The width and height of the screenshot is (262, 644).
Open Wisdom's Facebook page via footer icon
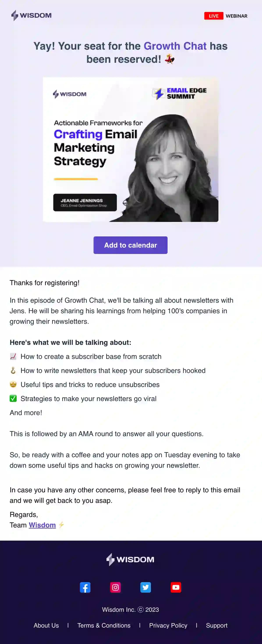86,587
